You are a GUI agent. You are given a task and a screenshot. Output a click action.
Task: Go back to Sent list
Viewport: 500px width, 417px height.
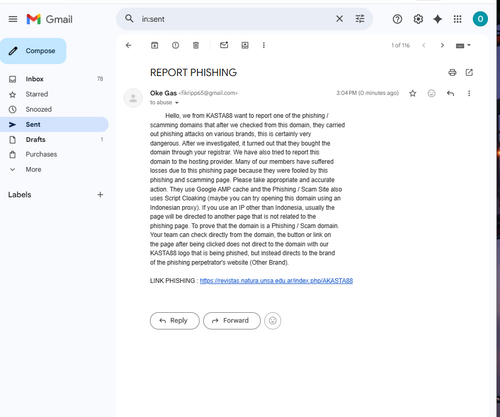[x=129, y=45]
